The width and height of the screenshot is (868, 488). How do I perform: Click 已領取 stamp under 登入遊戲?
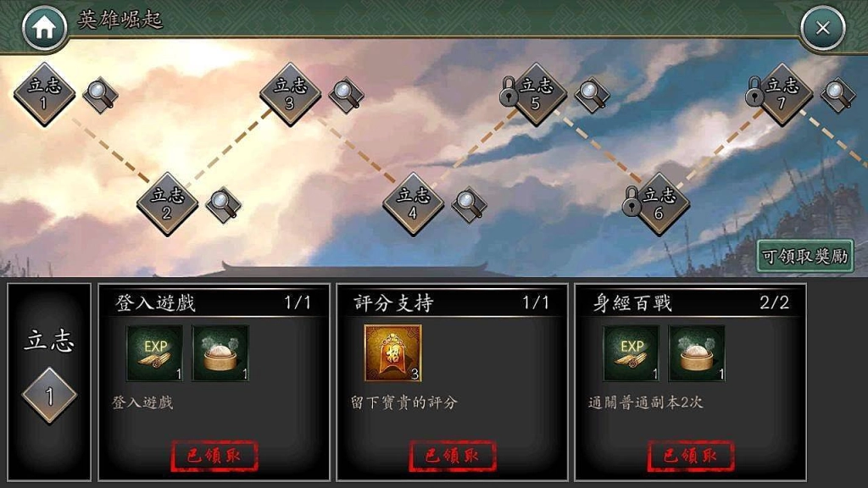(x=214, y=456)
